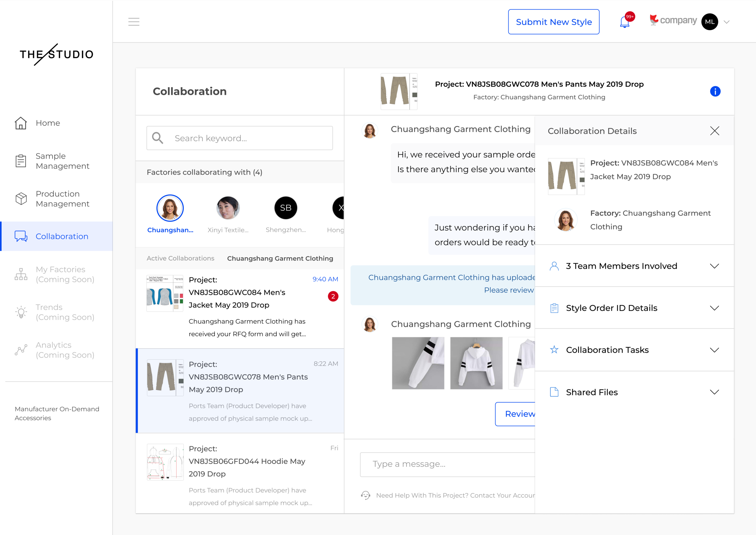The height and width of the screenshot is (535, 756).
Task: Click the red unread badge showing 2
Action: 333,296
